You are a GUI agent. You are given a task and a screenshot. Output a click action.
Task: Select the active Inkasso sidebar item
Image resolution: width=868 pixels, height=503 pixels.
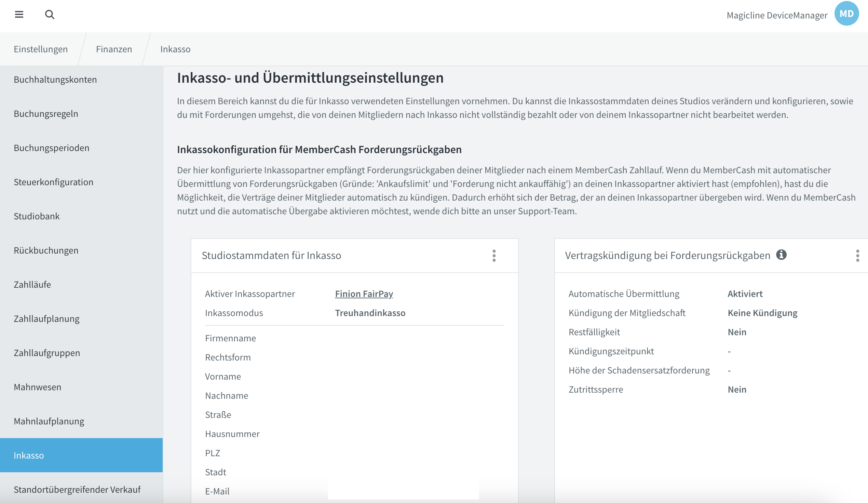(x=81, y=455)
